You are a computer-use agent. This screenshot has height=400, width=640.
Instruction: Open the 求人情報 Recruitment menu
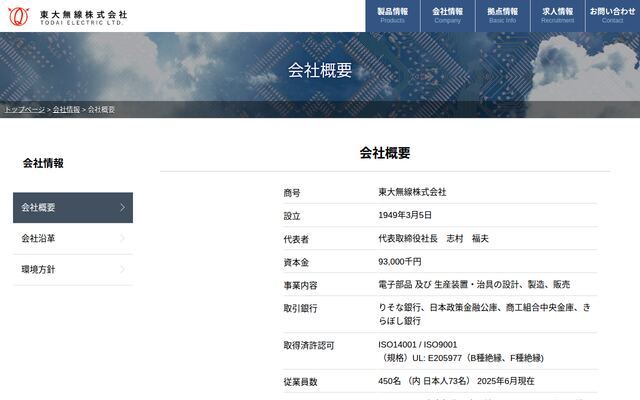pos(558,16)
